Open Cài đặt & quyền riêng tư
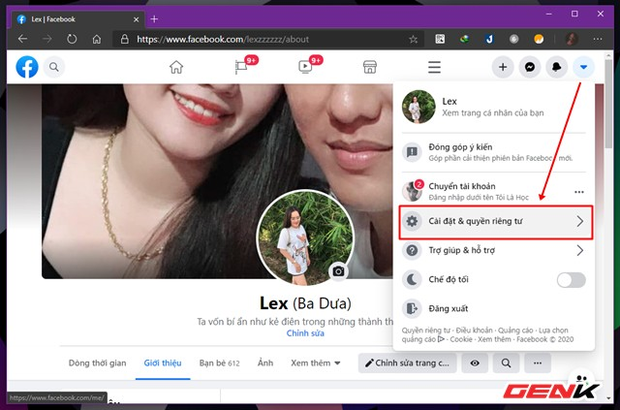 point(495,221)
